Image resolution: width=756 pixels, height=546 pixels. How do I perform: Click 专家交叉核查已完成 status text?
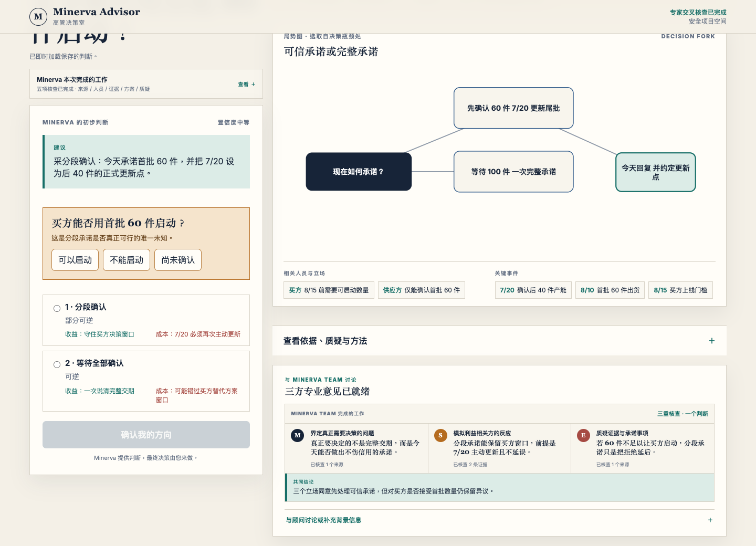point(698,12)
